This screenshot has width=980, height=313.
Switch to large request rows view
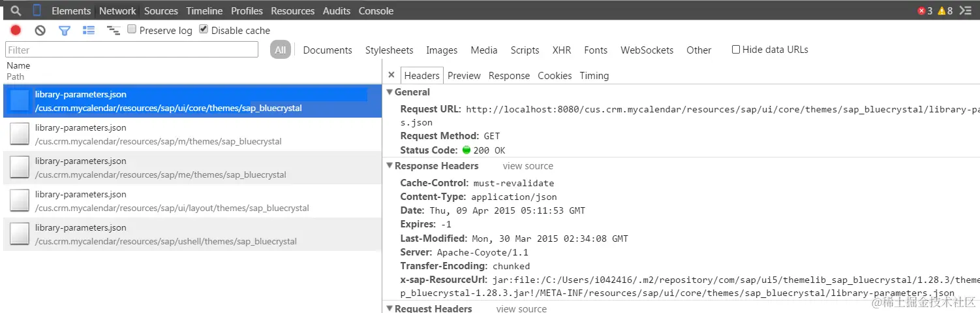pos(89,30)
